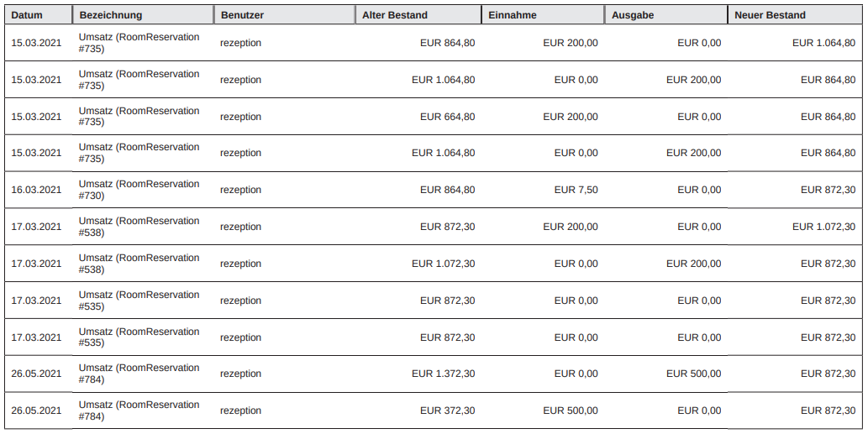
Task: Select the 16.03.2021 date cell
Action: point(36,190)
